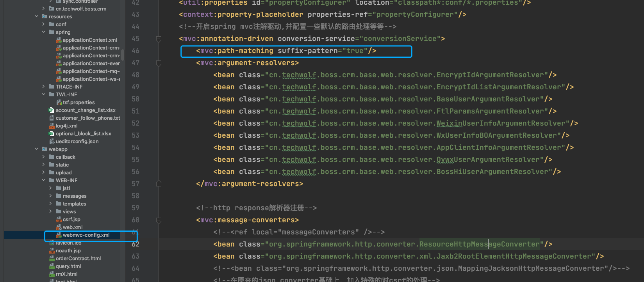
Task: Click the TWL-INF folder icon
Action: pyautogui.click(x=52, y=94)
